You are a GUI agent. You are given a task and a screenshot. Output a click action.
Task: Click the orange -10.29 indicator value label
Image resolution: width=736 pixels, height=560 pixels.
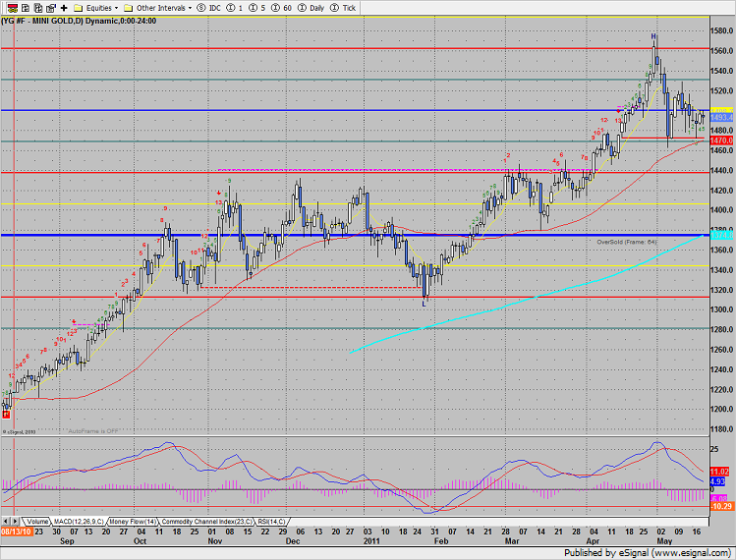tap(722, 506)
